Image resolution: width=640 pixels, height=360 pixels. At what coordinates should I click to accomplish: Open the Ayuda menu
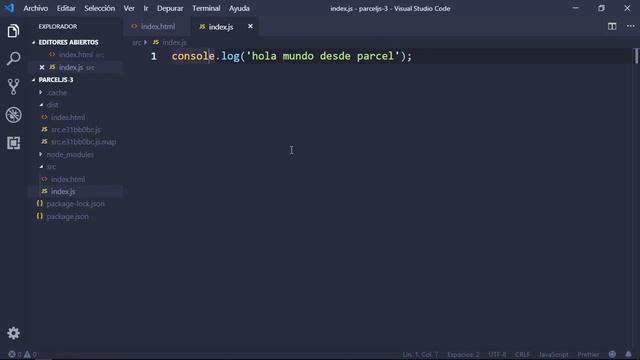click(239, 8)
